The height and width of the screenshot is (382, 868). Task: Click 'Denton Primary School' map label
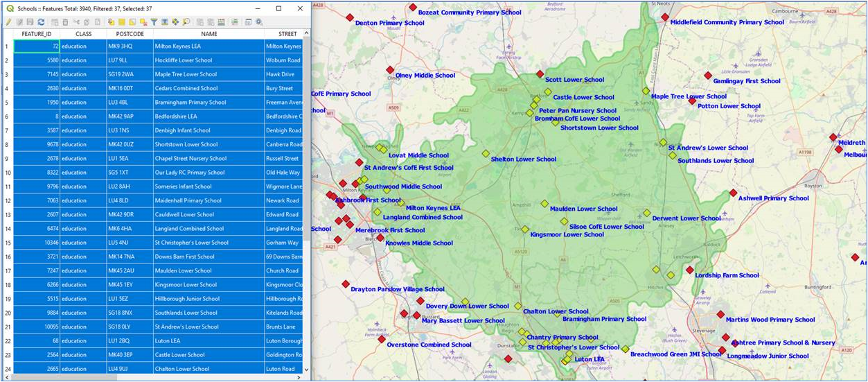tap(389, 23)
